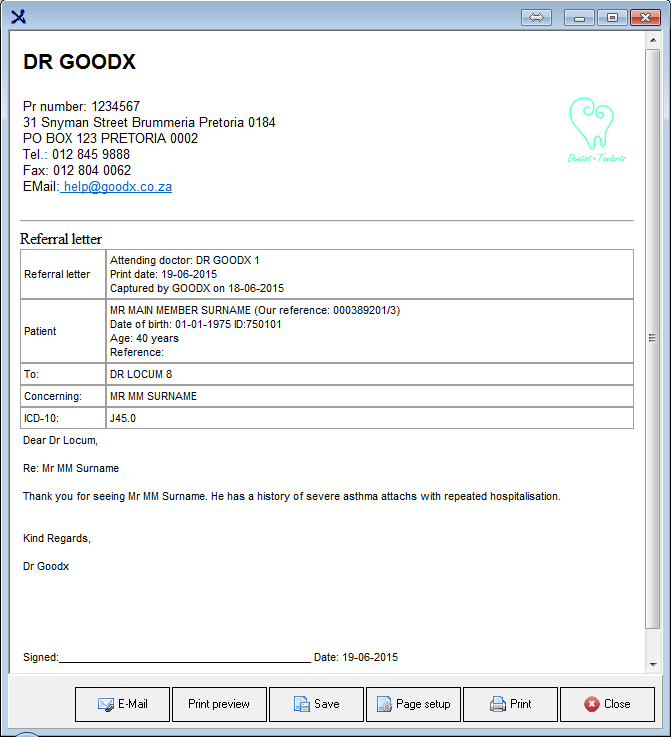Print the referral letter
Image resolution: width=671 pixels, height=737 pixels.
point(510,704)
